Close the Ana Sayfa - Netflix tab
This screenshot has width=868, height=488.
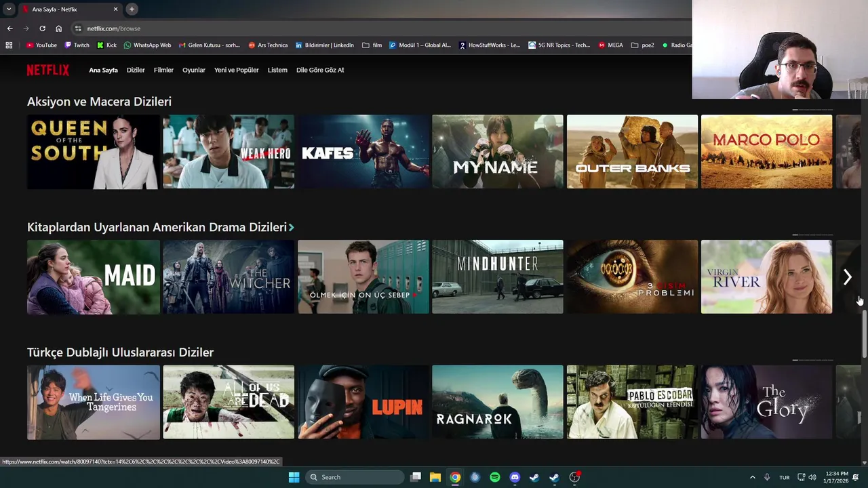point(115,9)
